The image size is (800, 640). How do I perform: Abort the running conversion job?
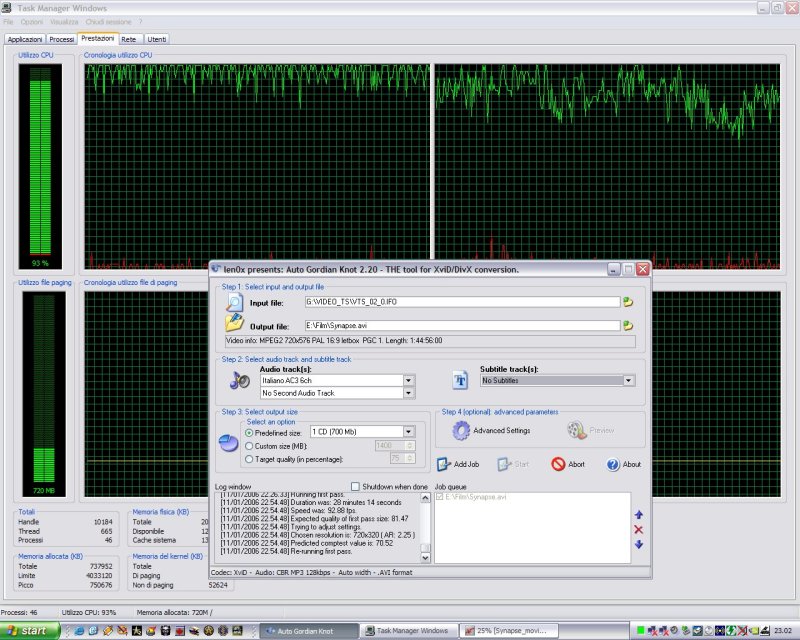pos(568,464)
